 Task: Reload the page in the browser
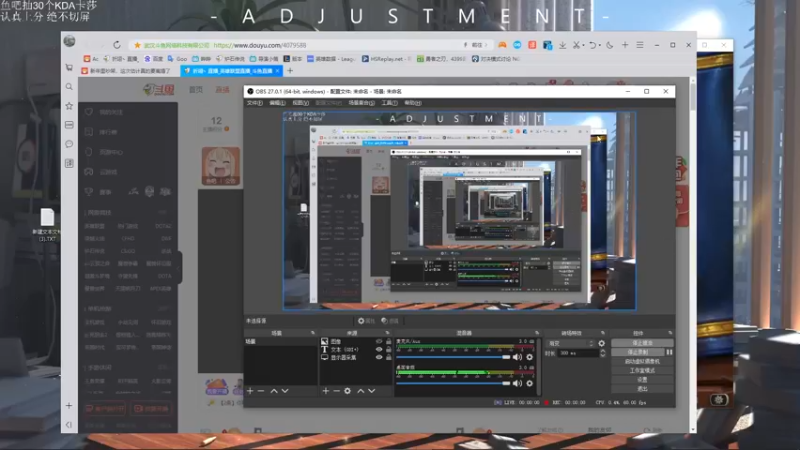[x=117, y=45]
